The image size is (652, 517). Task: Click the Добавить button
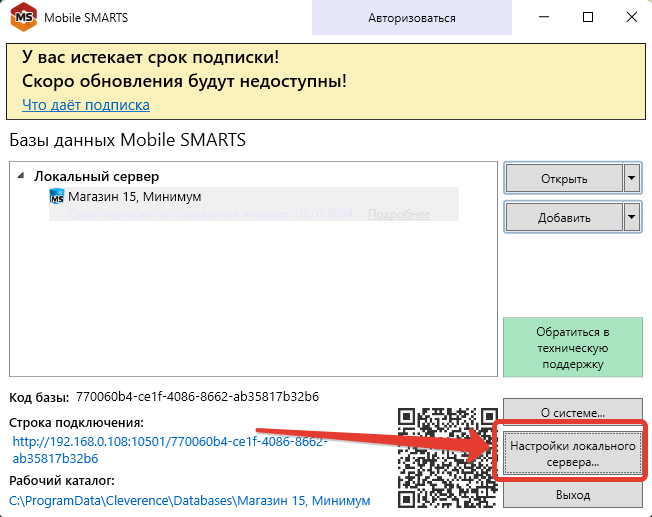tap(563, 217)
